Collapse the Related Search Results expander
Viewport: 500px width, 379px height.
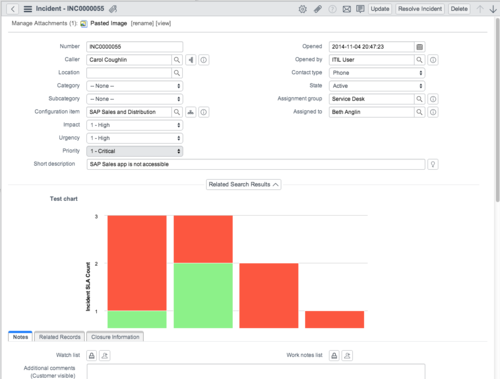(244, 185)
